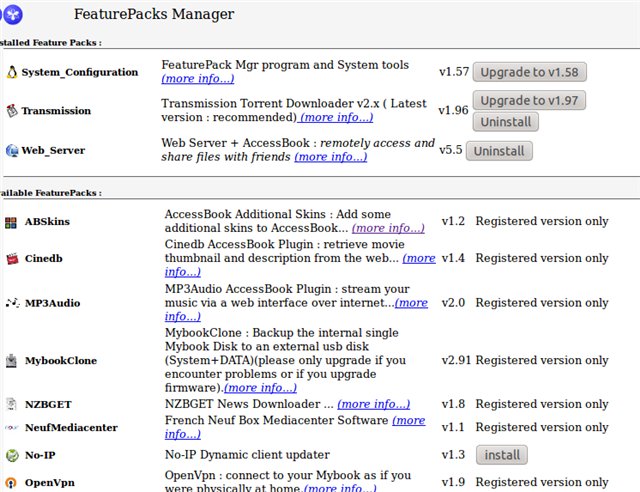Click the ABSkins colored squares icon
Image resolution: width=640 pixels, height=492 pixels.
click(11, 223)
